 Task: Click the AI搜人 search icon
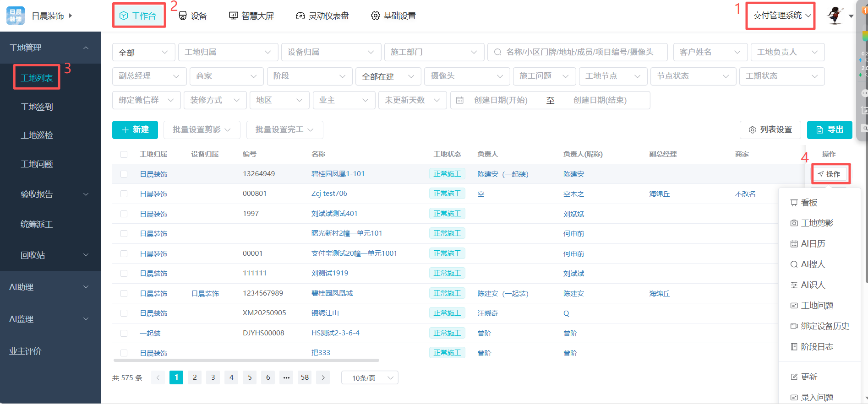pos(794,264)
